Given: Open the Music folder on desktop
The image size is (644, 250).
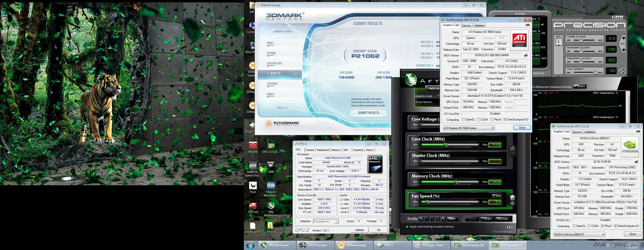Looking at the screenshot, I should tap(271, 226).
